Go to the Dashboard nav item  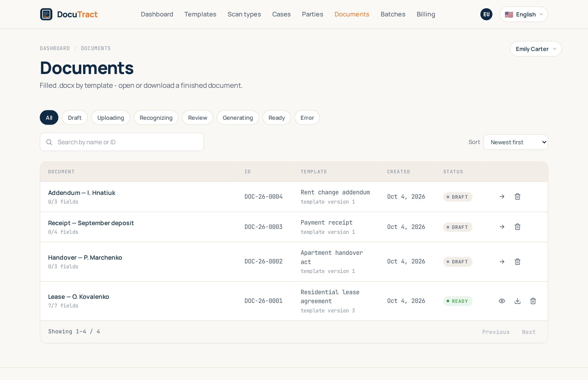coord(157,14)
